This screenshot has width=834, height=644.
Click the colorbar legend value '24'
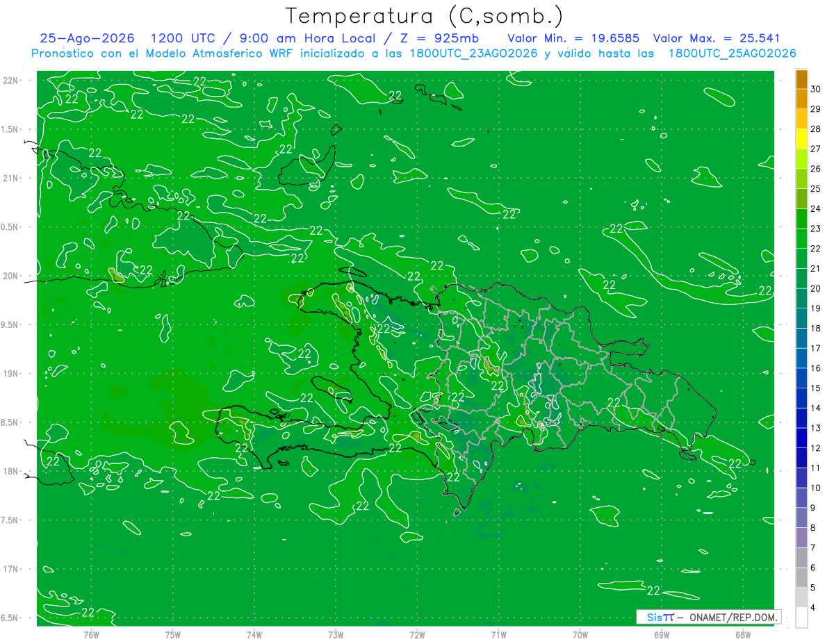point(816,208)
